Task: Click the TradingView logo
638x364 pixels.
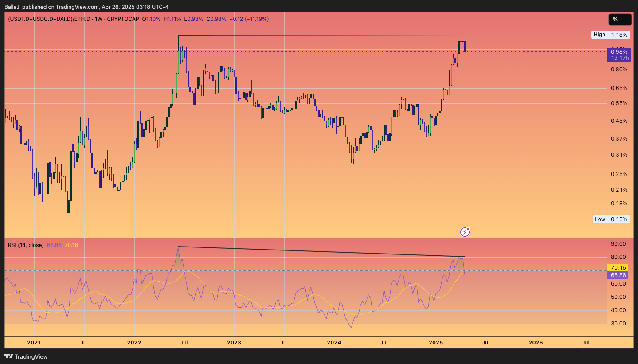Action: [x=26, y=356]
